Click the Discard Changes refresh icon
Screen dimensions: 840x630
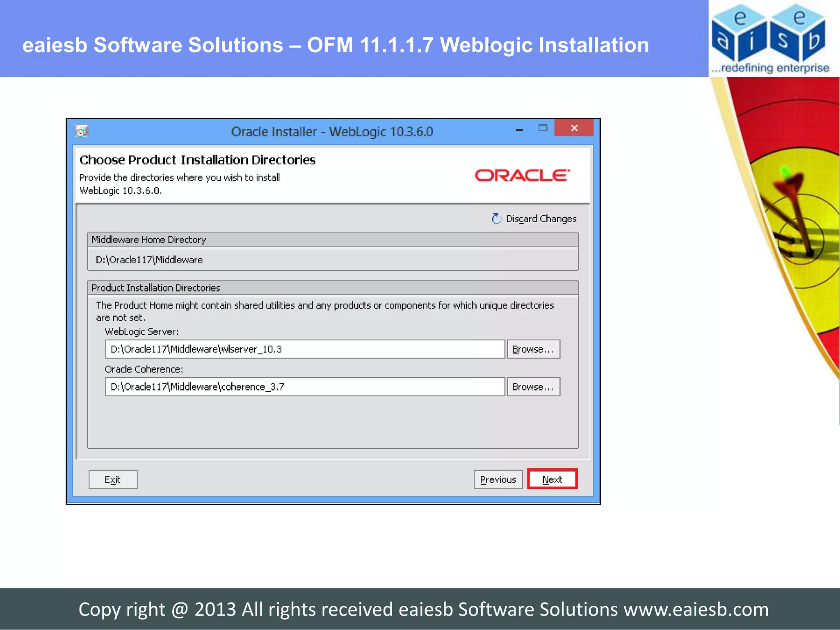[496, 219]
